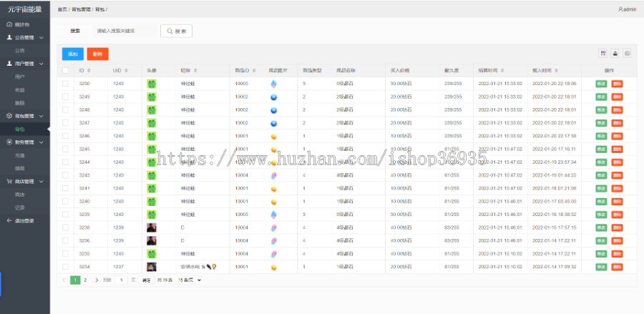Click the 确定 pagination confirm button
This screenshot has width=644, height=314.
[x=147, y=280]
